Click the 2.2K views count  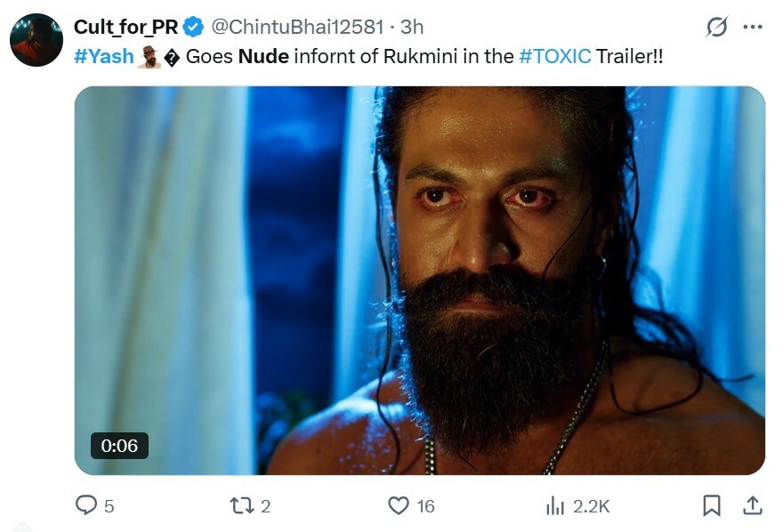tap(591, 506)
